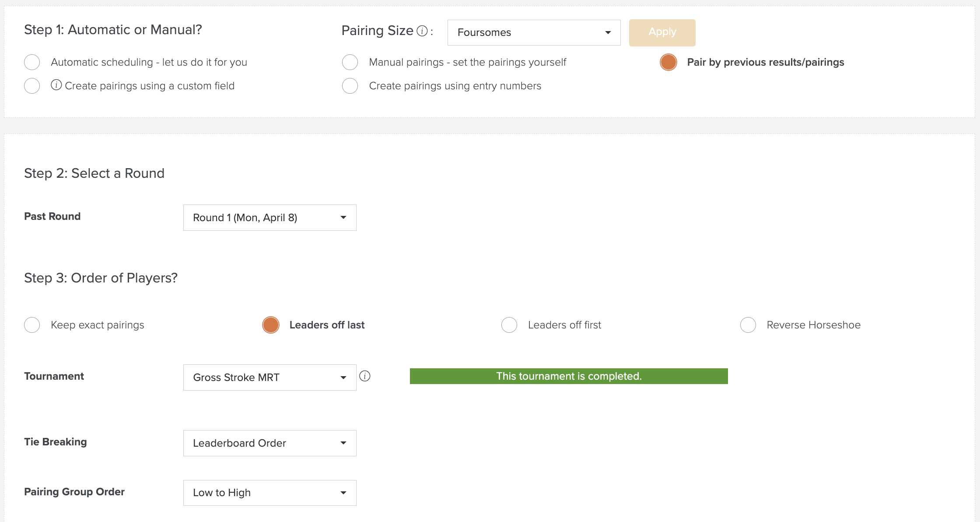Click info icon beside custom field option
The height and width of the screenshot is (522, 980).
tap(56, 85)
